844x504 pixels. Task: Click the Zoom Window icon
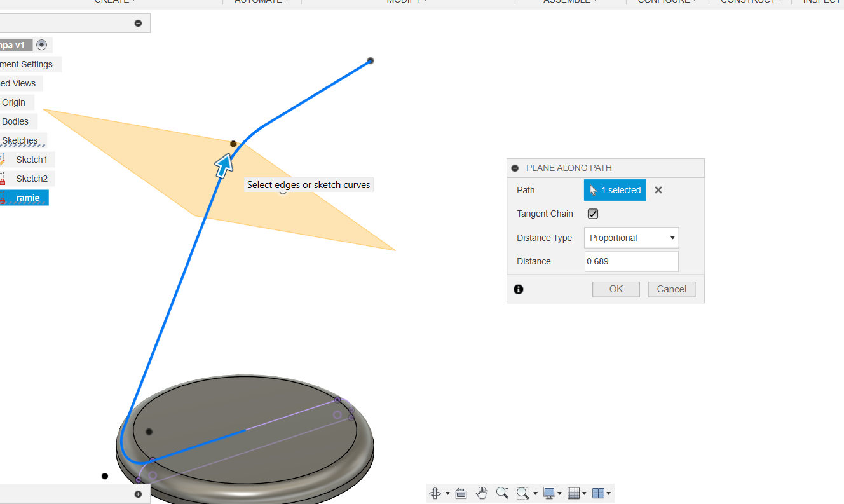(523, 493)
